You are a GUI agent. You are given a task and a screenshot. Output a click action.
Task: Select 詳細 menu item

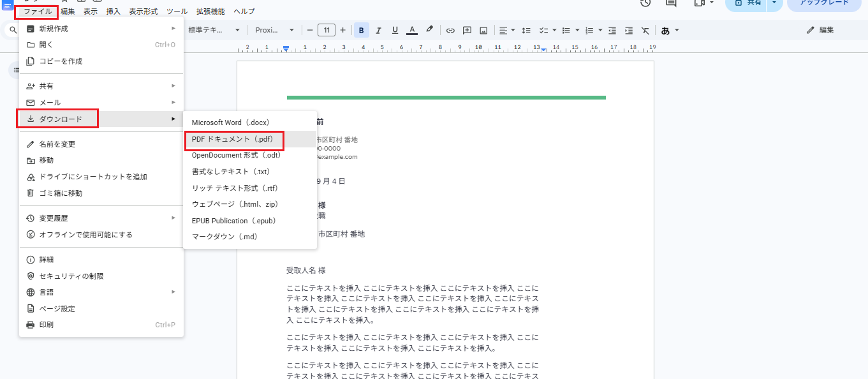(x=101, y=260)
